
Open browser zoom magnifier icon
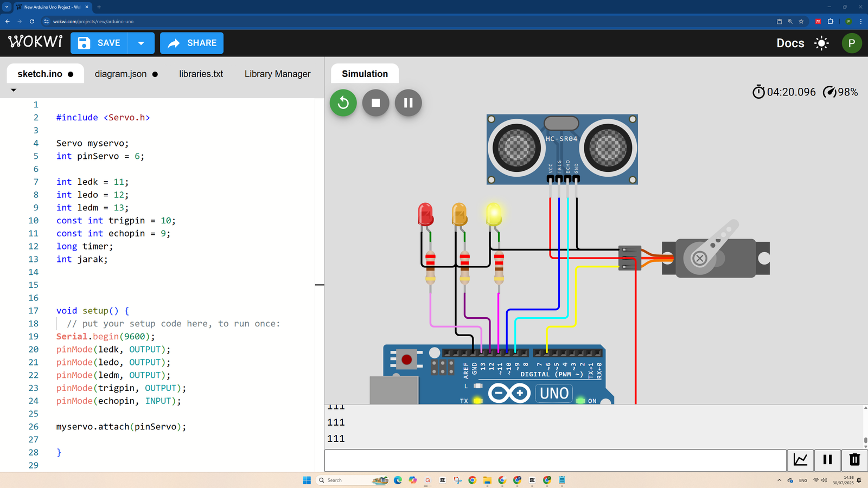click(790, 22)
